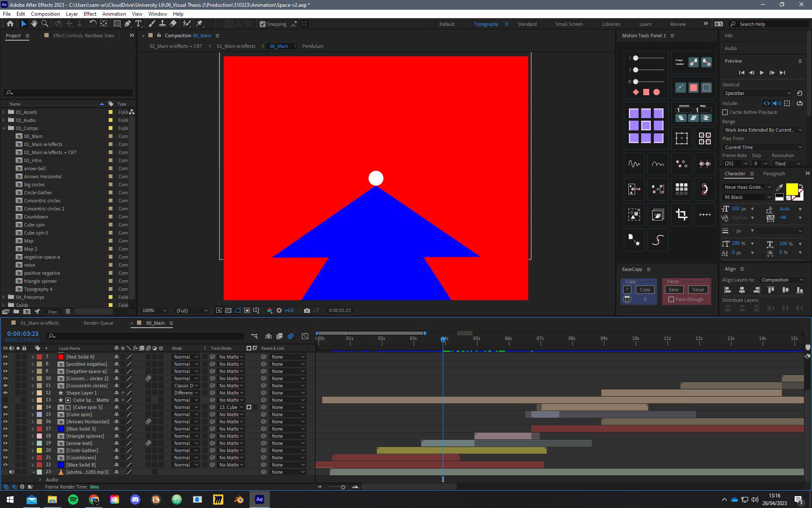Click the Take Snapshot camera icon
The image size is (812, 508).
click(307, 310)
